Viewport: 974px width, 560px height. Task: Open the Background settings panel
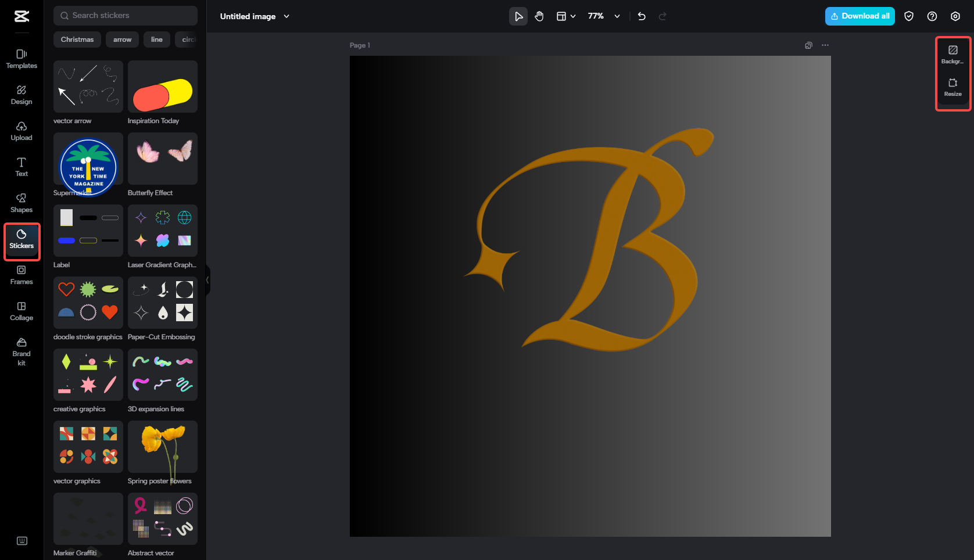click(x=952, y=54)
